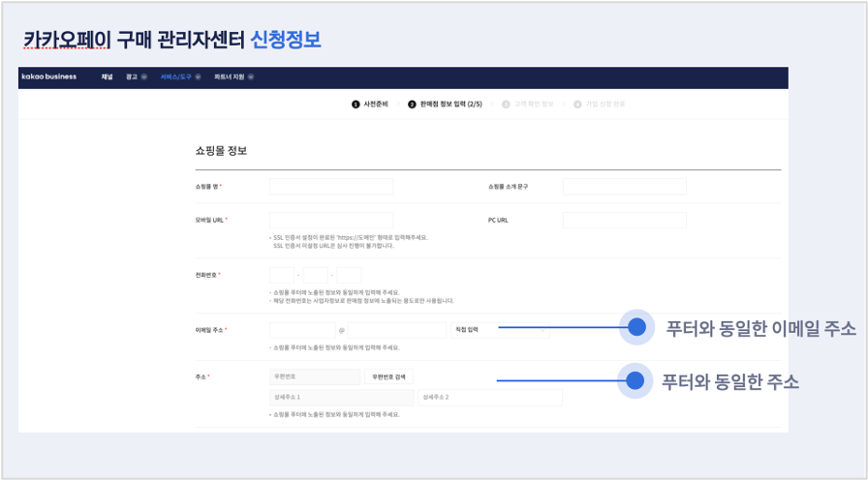
Task: Click the 우편번호 검색 button
Action: (x=388, y=376)
